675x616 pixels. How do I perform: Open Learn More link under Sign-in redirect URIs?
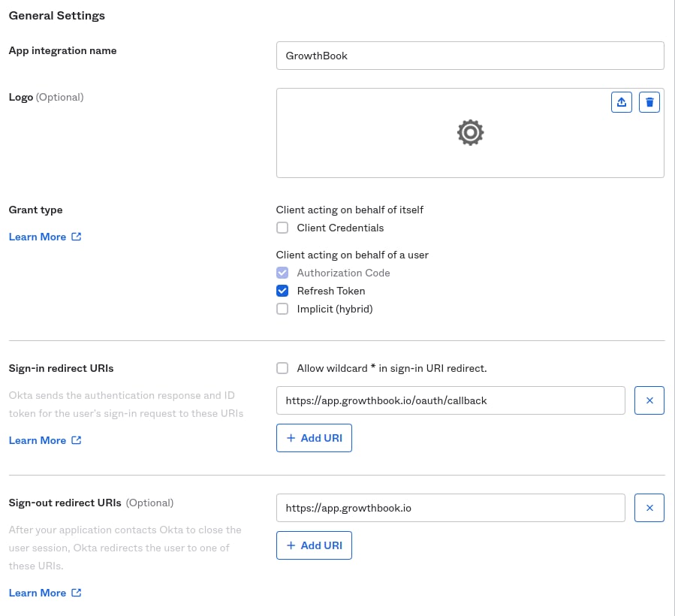pos(38,440)
